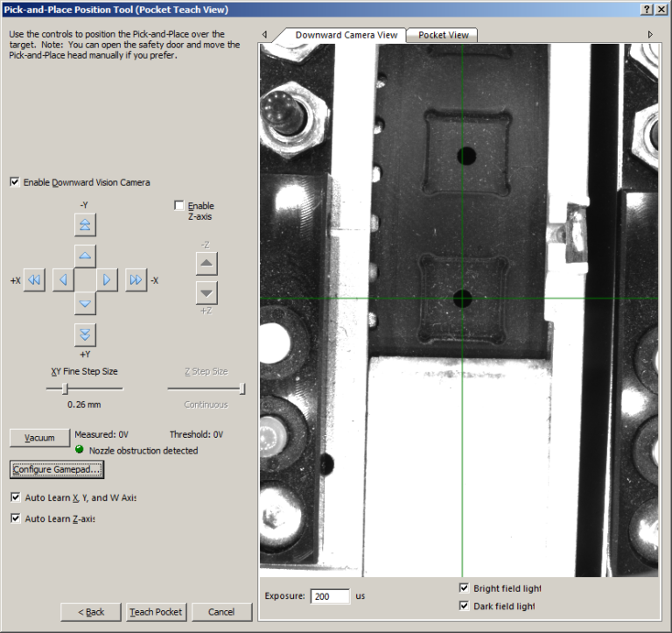This screenshot has width=672, height=633.
Task: Switch to the Pocket View tab
Action: click(x=443, y=35)
